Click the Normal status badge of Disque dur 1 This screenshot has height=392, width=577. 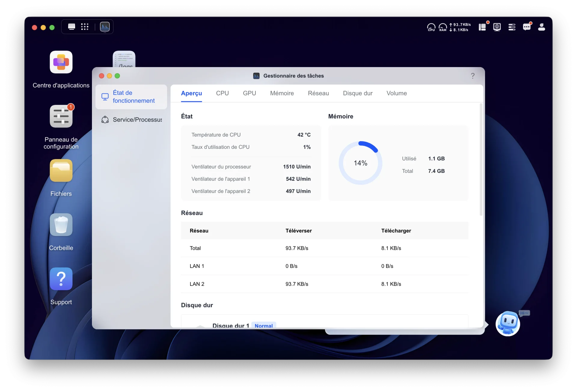[x=264, y=326]
